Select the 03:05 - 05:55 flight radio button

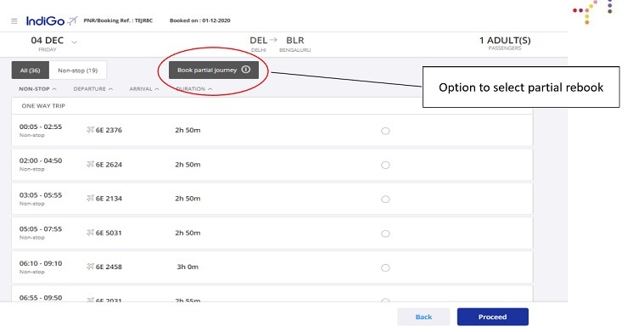coord(385,200)
